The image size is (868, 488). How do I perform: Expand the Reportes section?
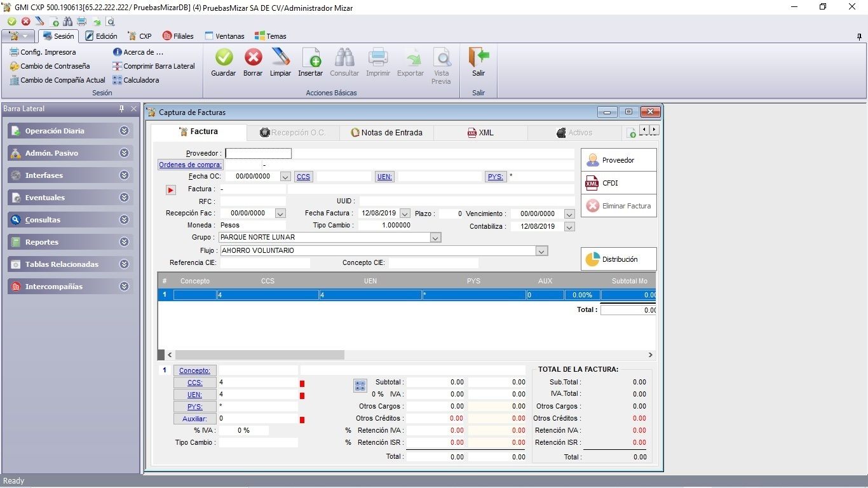[x=124, y=242]
